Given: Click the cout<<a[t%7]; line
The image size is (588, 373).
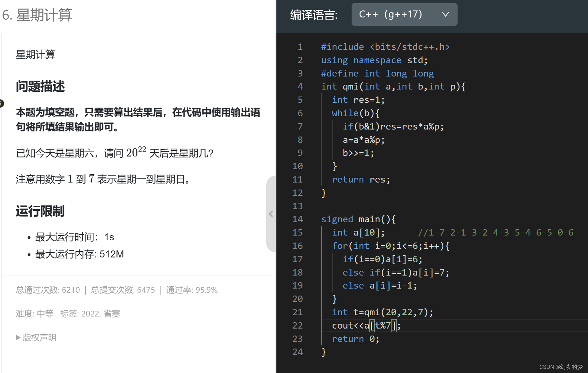Looking at the screenshot, I should coord(366,326).
